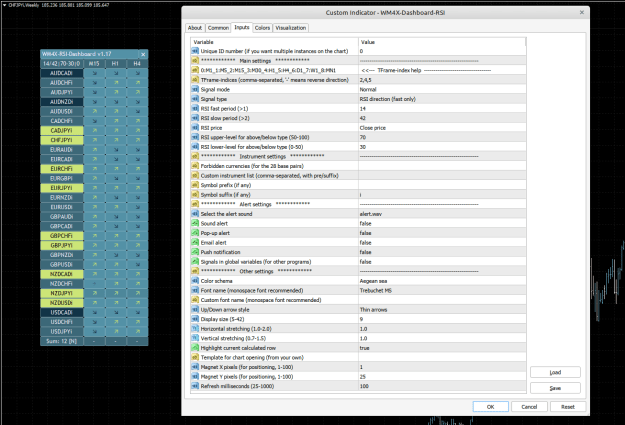Click the EURCHF pair in dashboard

pyautogui.click(x=62, y=169)
